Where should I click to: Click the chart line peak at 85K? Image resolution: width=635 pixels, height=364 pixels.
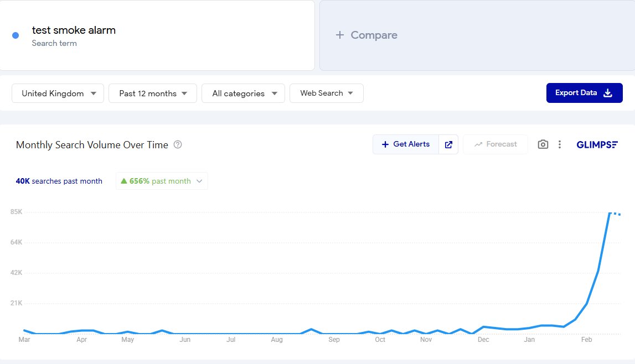pos(610,213)
